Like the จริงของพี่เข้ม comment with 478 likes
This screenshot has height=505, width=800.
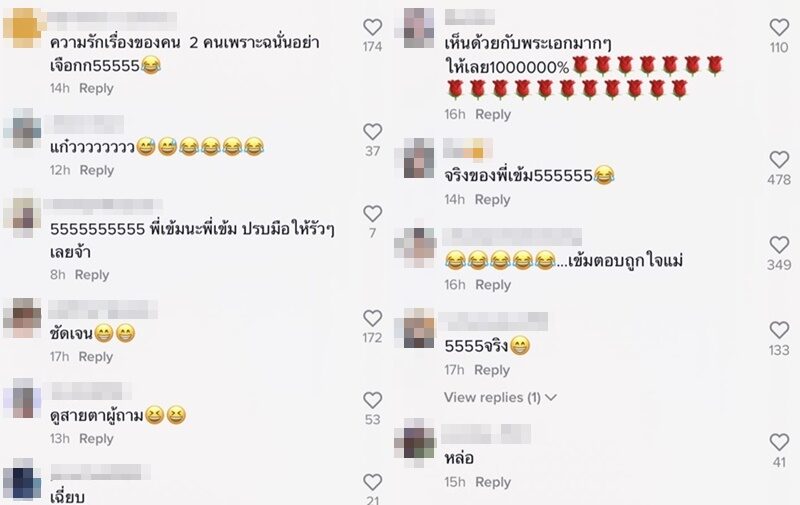[779, 160]
